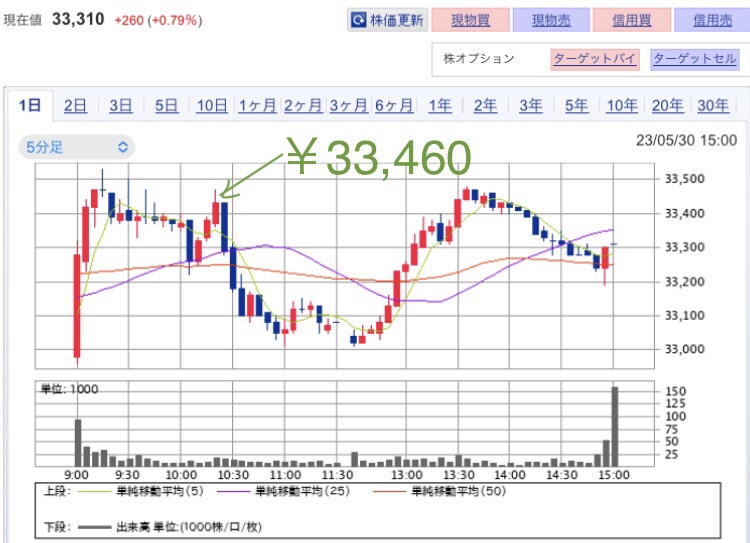Viewport: 750px width, 543px height.
Task: Switch to the 1日 chart tab
Action: click(30, 105)
